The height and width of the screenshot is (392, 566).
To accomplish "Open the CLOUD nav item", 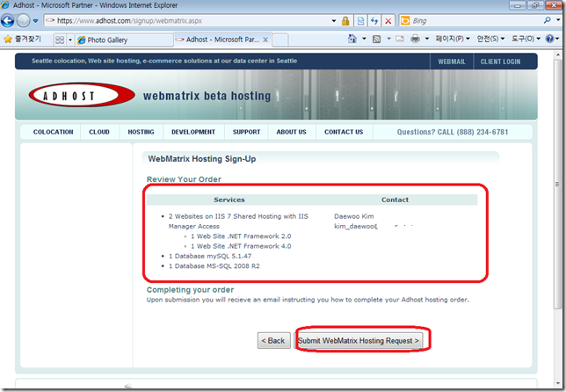I will click(x=99, y=132).
